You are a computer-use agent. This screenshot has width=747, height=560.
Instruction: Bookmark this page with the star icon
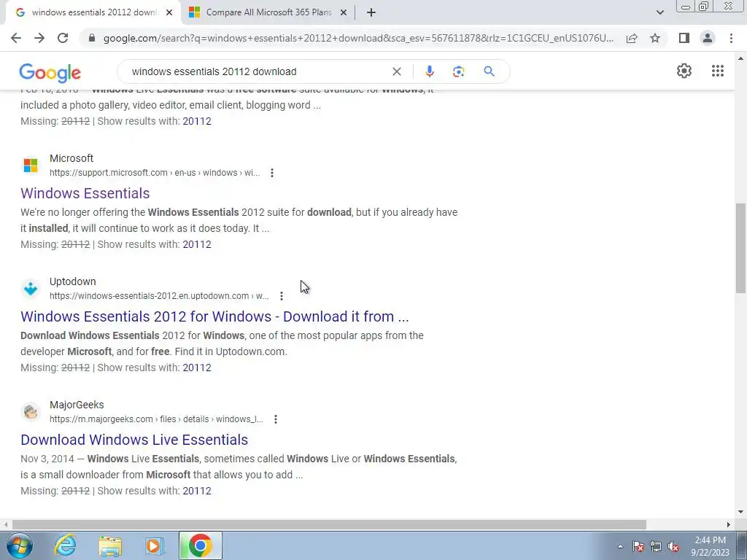pos(655,38)
